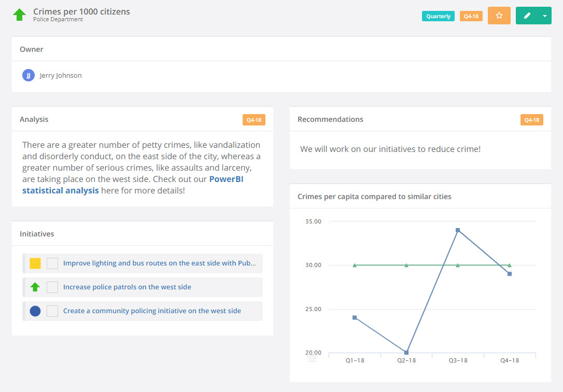The height and width of the screenshot is (392, 563).
Task: Click the star favorite icon
Action: (x=499, y=16)
